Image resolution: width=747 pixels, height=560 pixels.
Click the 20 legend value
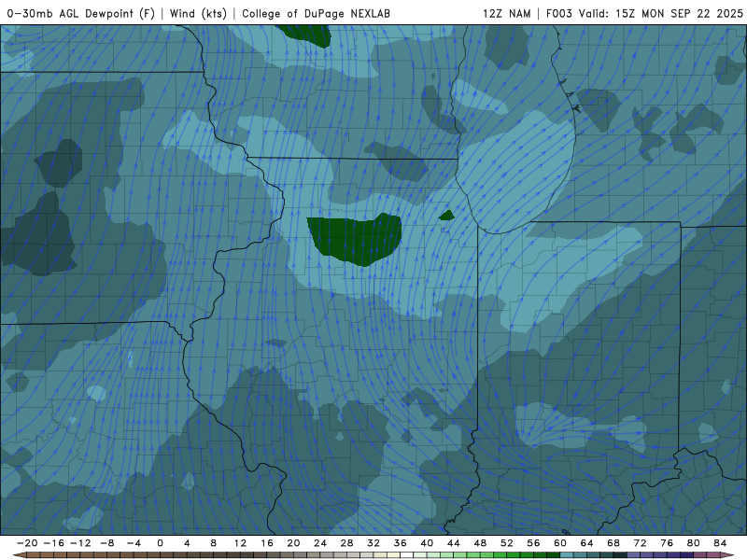(x=293, y=543)
